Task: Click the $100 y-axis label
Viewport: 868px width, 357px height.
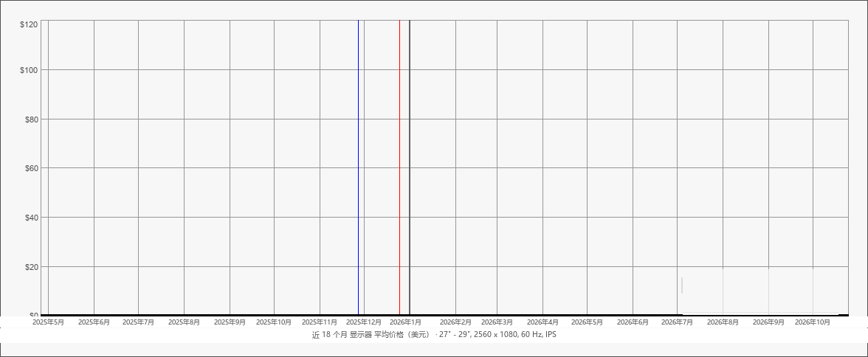Action: (29, 70)
